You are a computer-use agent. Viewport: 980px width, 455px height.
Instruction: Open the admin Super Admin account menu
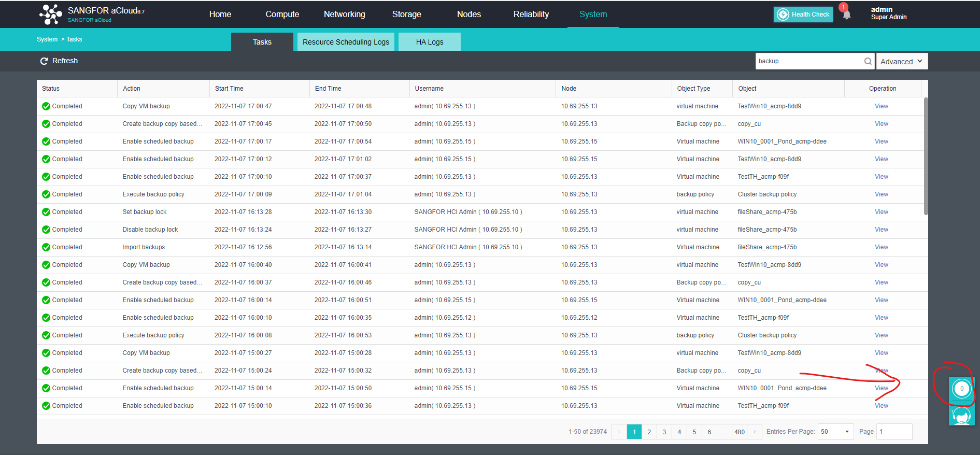tap(889, 13)
